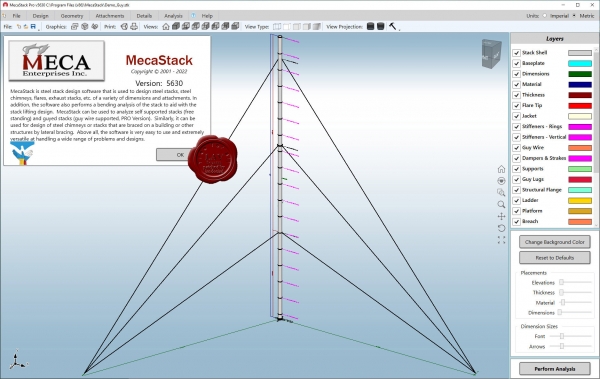
Task: Click the Perform Analysis button
Action: (x=554, y=369)
